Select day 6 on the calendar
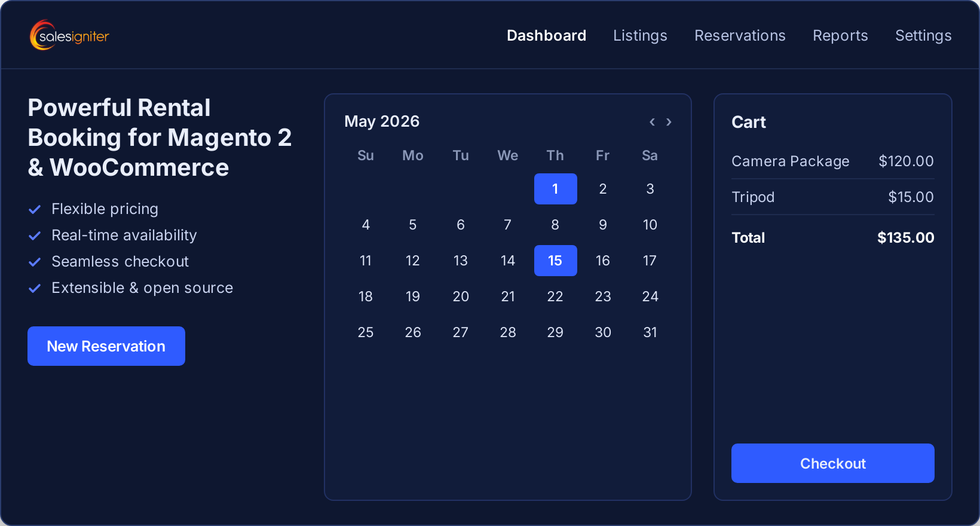The image size is (980, 526). [461, 225]
